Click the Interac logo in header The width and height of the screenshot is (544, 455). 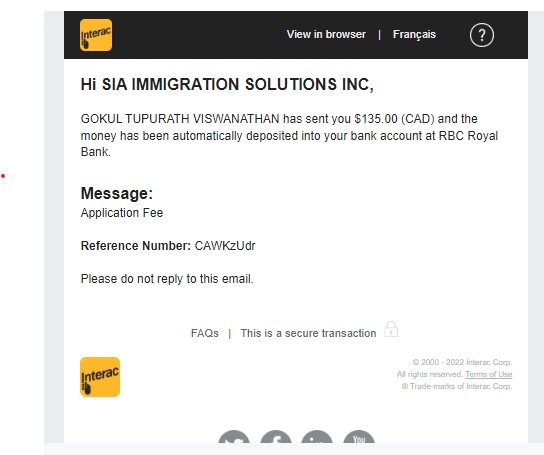96,35
